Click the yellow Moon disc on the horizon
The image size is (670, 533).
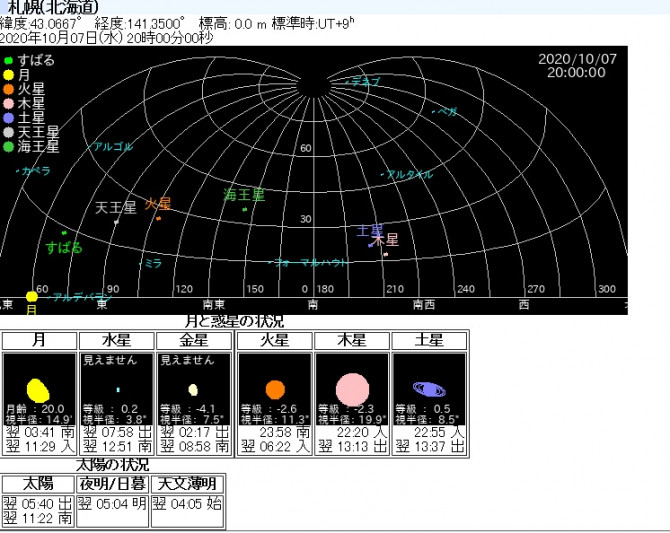click(32, 296)
